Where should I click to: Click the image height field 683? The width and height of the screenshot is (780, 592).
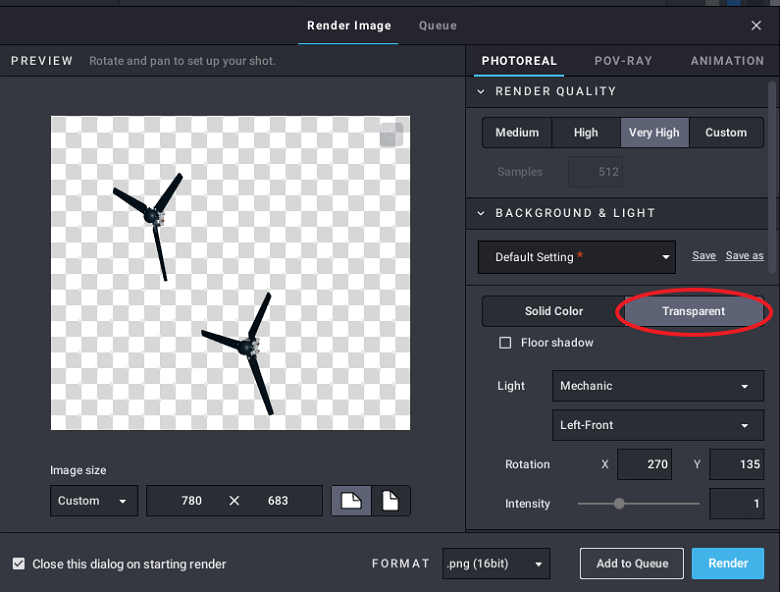click(278, 500)
